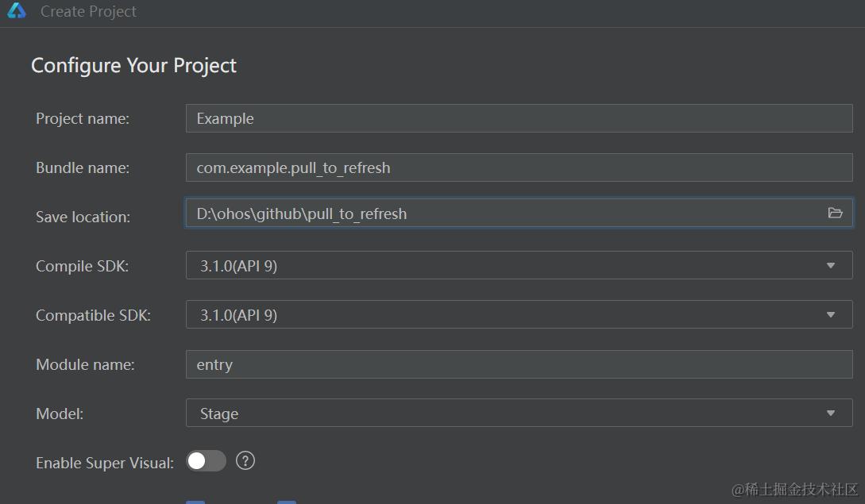Viewport: 865px width, 504px height.
Task: Click the Compatible SDK 3.1.0(API 9) value
Action: [239, 316]
